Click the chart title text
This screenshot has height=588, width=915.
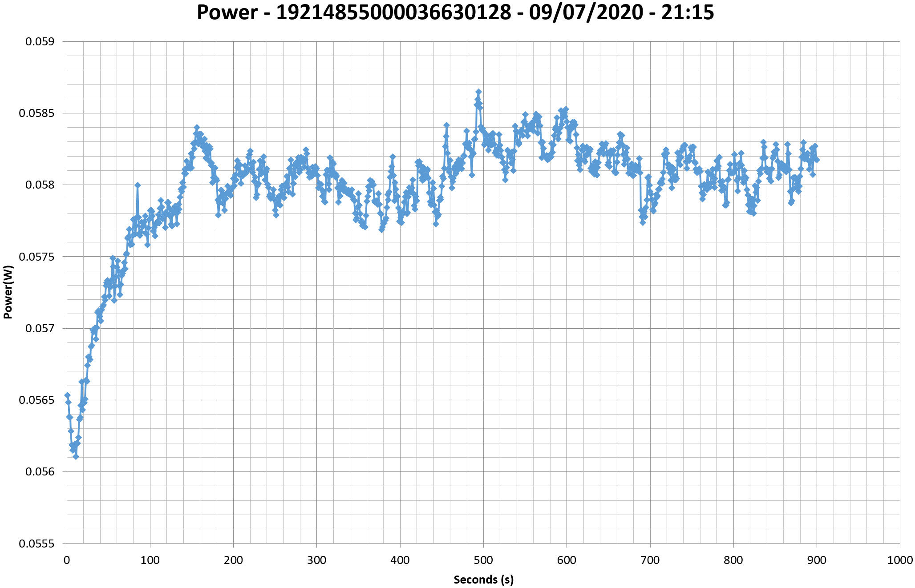[455, 12]
